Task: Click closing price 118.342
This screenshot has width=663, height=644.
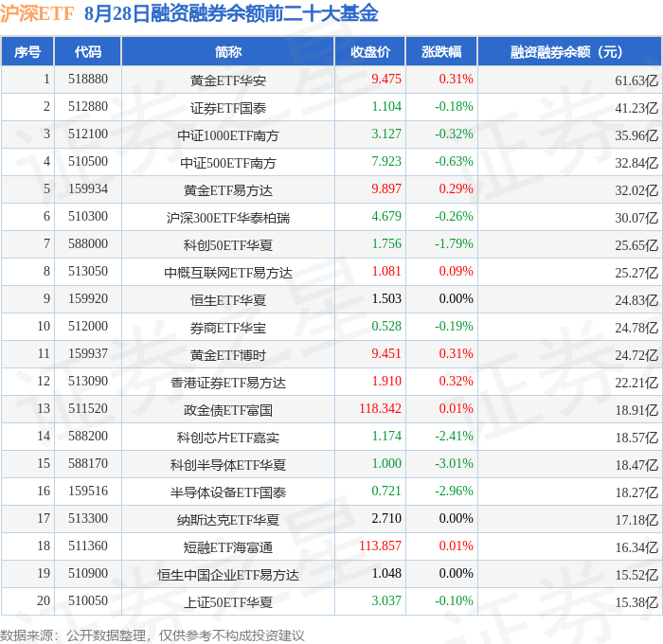Action: (380, 408)
